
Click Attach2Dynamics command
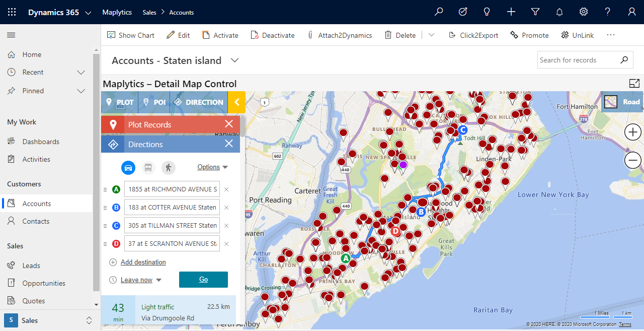[x=339, y=35]
